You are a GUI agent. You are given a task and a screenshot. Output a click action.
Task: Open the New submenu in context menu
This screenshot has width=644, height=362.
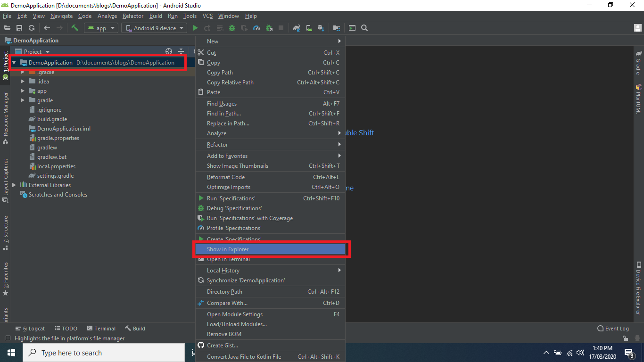click(271, 41)
